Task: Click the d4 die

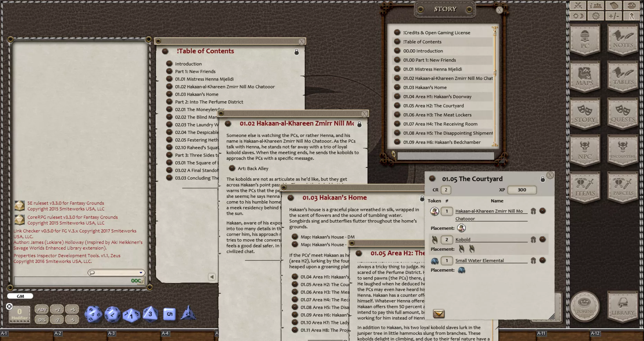Action: [188, 313]
